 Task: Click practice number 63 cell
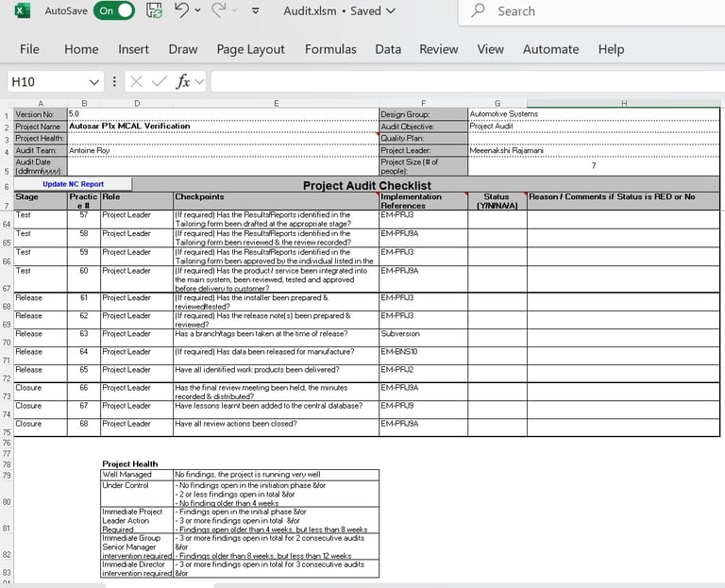pyautogui.click(x=84, y=338)
